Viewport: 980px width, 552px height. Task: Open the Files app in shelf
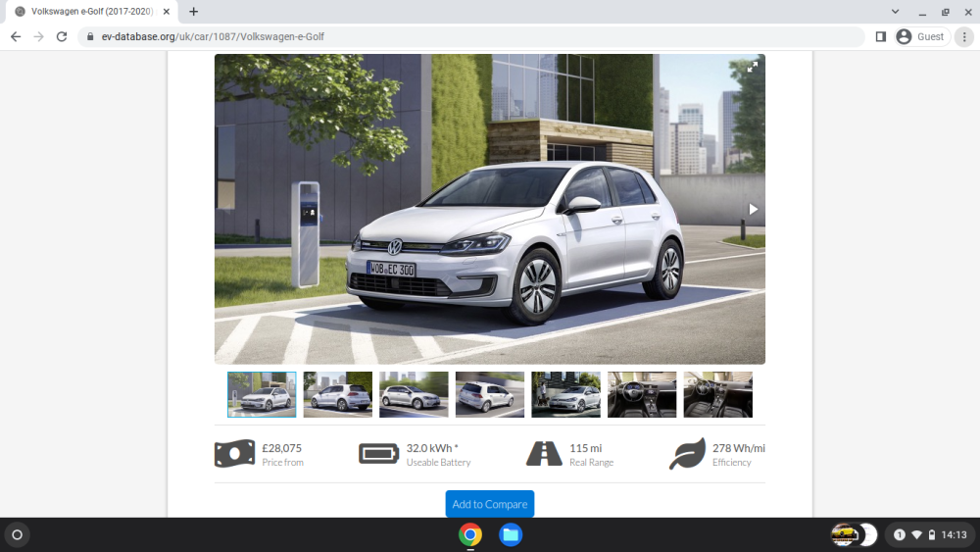pos(511,535)
